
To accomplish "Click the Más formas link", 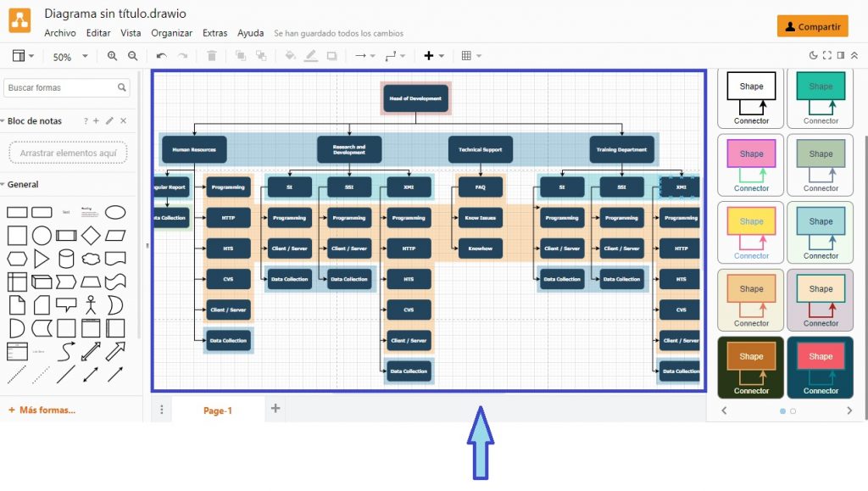I will coord(41,410).
